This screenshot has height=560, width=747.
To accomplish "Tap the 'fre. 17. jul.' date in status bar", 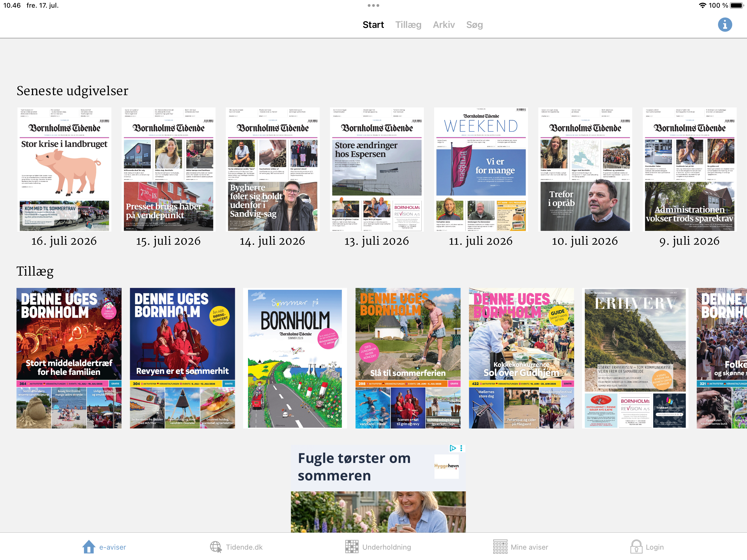I will click(x=43, y=5).
